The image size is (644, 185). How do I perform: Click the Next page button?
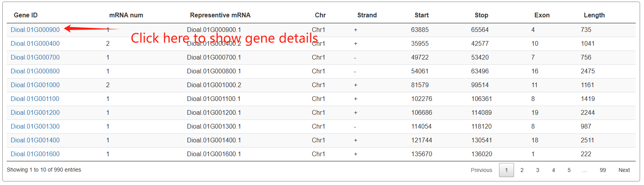[624, 170]
